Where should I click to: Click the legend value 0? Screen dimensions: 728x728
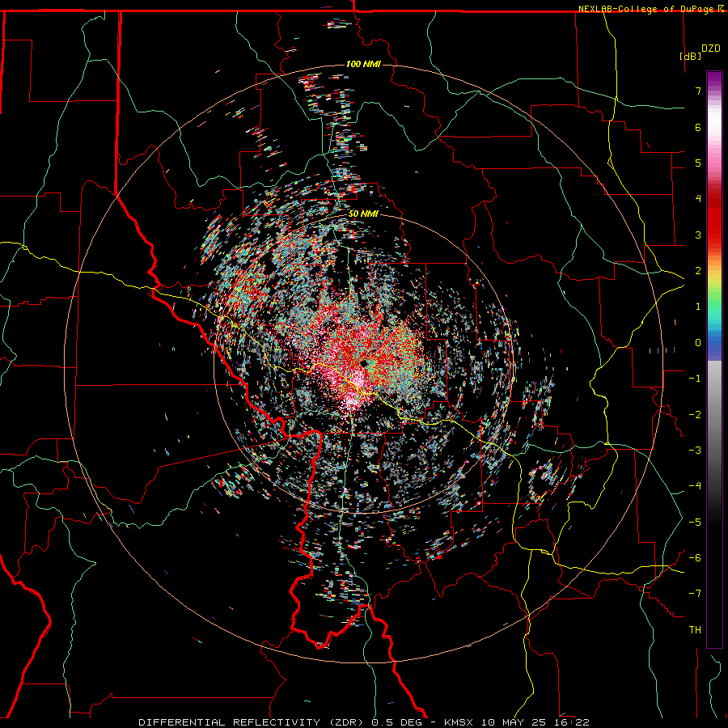tap(698, 343)
